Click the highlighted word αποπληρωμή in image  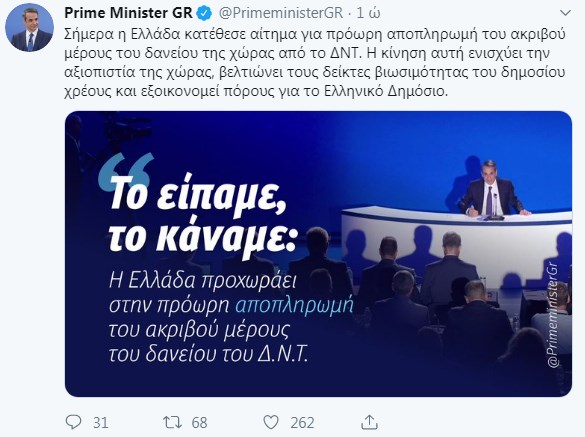[x=294, y=305]
